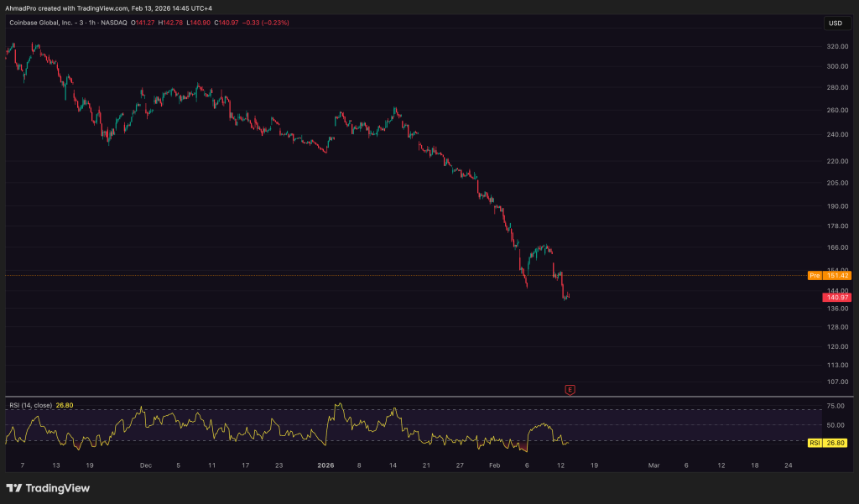This screenshot has width=859, height=504.
Task: Click the red change percentage −0.23%
Action: tap(275, 23)
